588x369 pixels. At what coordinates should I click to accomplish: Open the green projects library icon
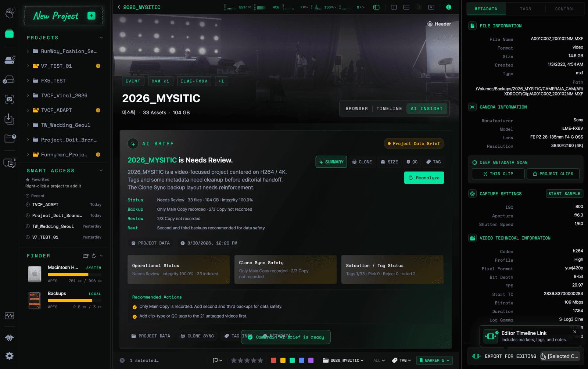click(x=10, y=33)
